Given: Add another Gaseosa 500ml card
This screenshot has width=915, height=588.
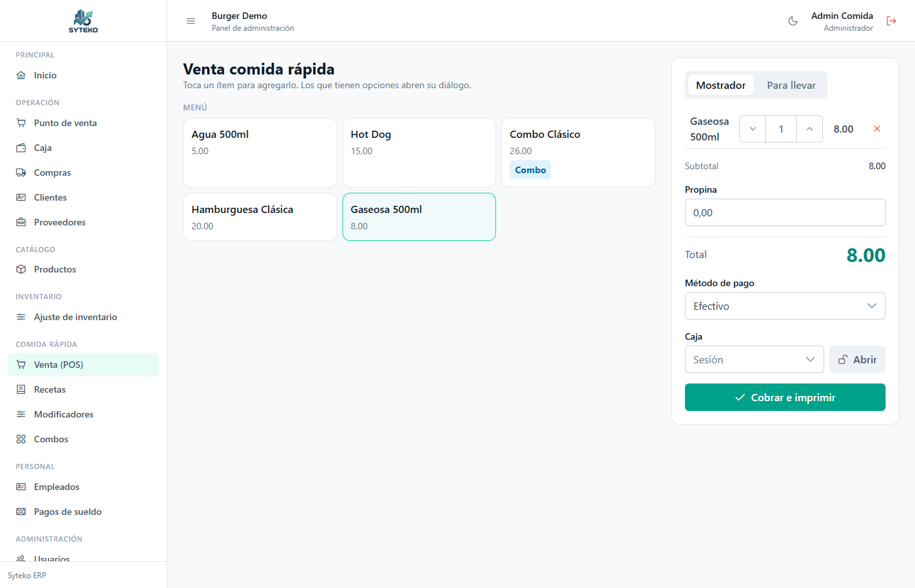Looking at the screenshot, I should coord(419,217).
